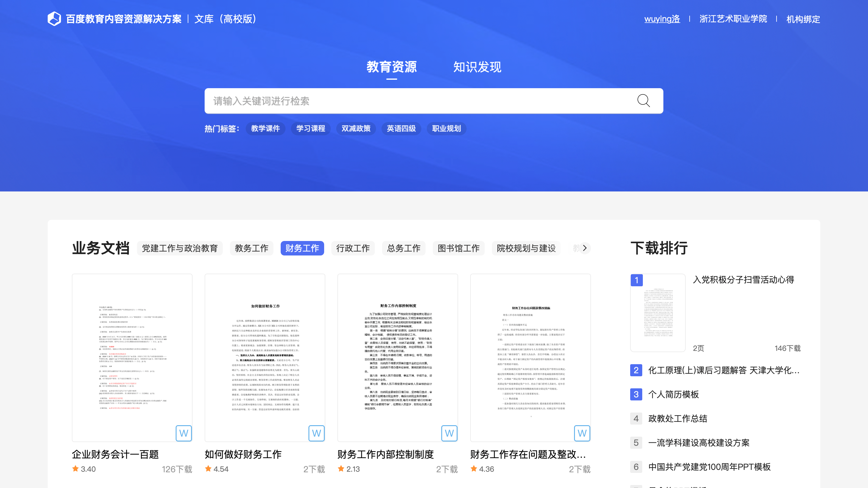Click the 英语四级 hot tag
The image size is (868, 488).
(x=401, y=128)
